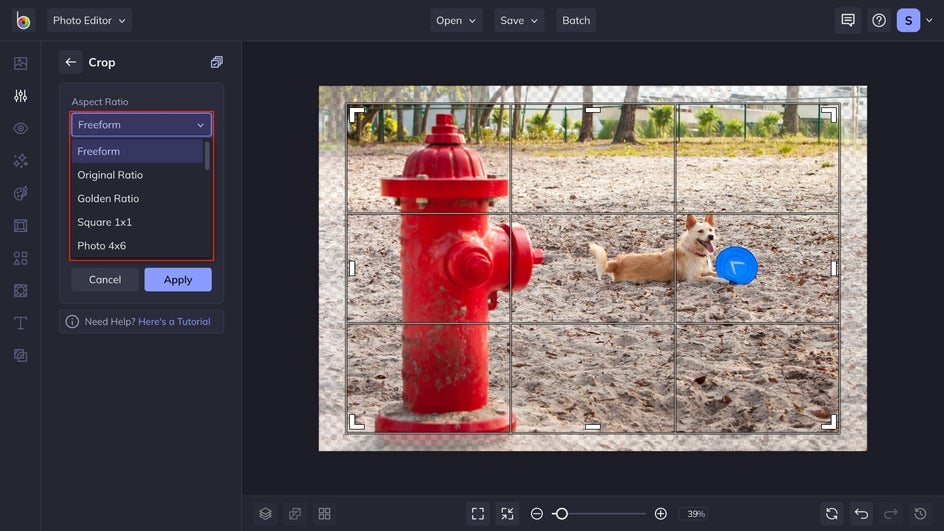Click the copy icon beside Crop title
The image size is (944, 531).
click(x=217, y=62)
